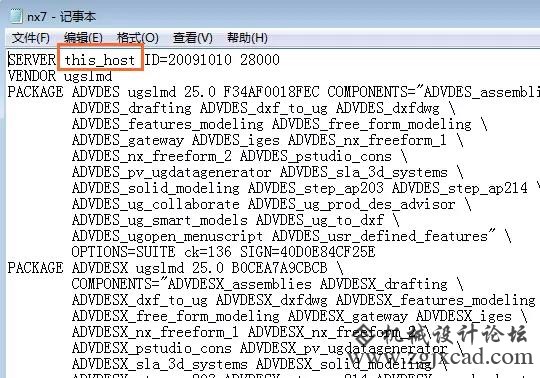Click ADVDESX_pstudio_cons text

[152, 348]
